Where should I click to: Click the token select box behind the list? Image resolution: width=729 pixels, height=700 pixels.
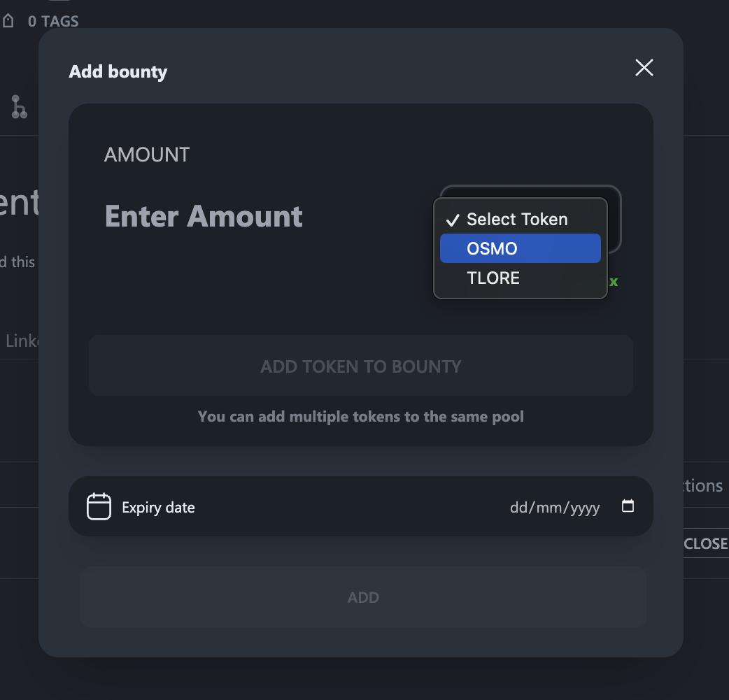[615, 219]
